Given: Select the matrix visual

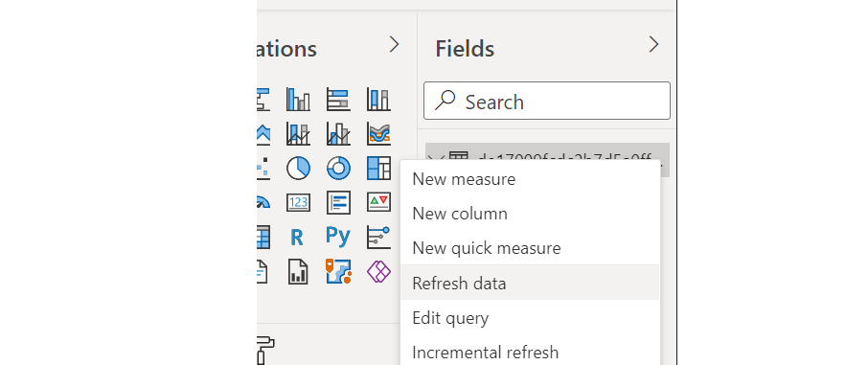Looking at the screenshot, I should tap(263, 237).
